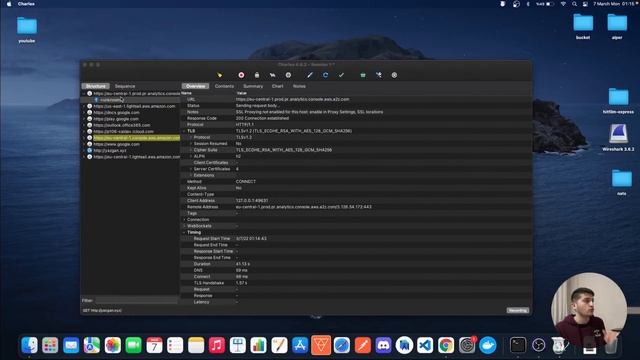Click the Recording status button
The image size is (640, 360).
click(x=518, y=311)
